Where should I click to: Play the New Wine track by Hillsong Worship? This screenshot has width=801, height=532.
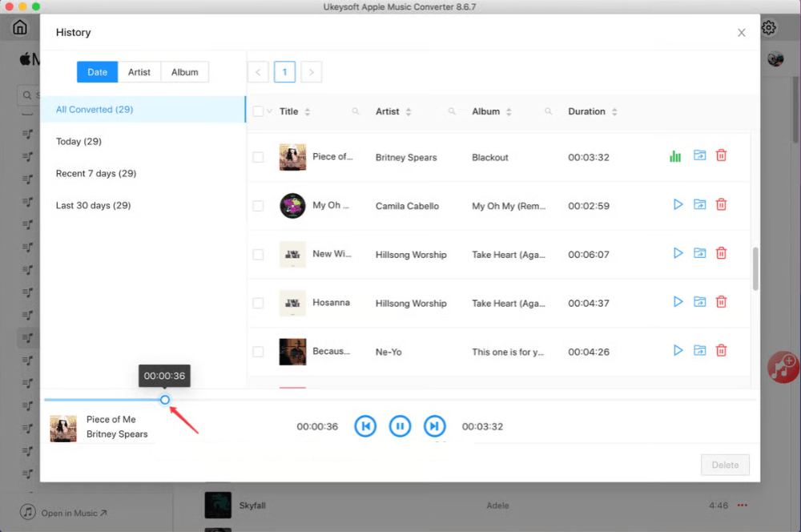pos(678,253)
